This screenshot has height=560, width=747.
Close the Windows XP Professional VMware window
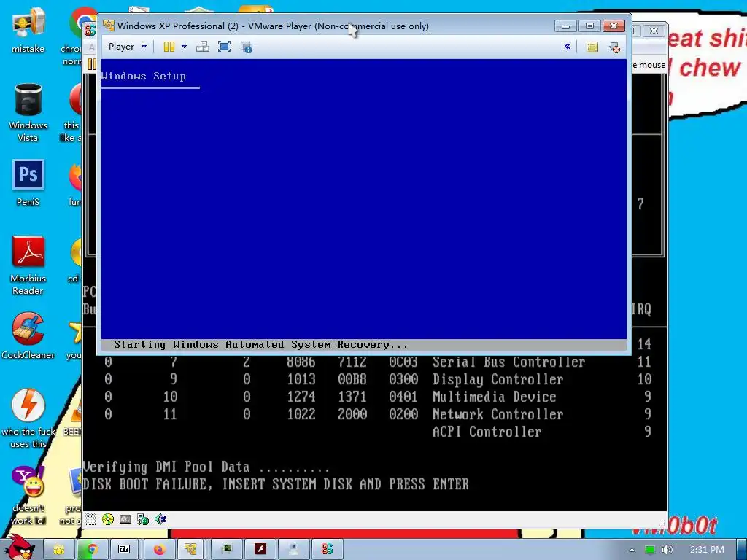pyautogui.click(x=614, y=26)
